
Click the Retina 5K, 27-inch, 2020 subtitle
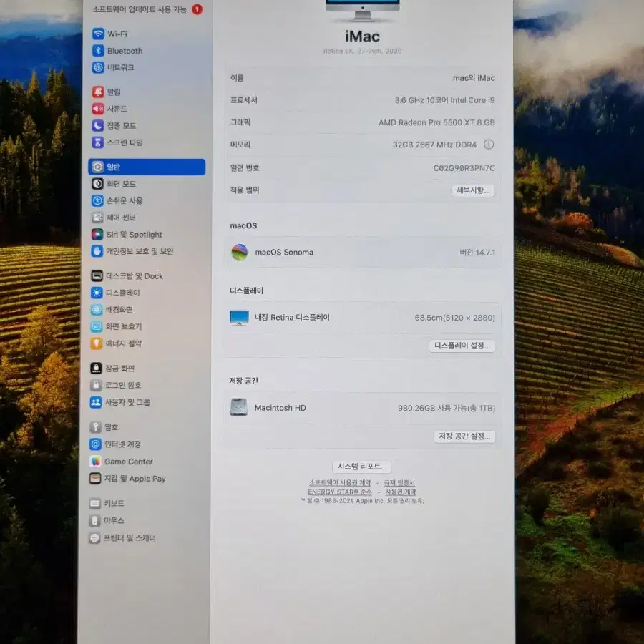[x=362, y=51]
